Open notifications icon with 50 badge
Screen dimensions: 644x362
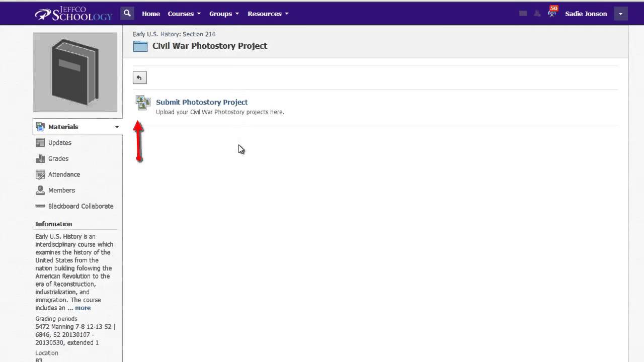tap(552, 12)
